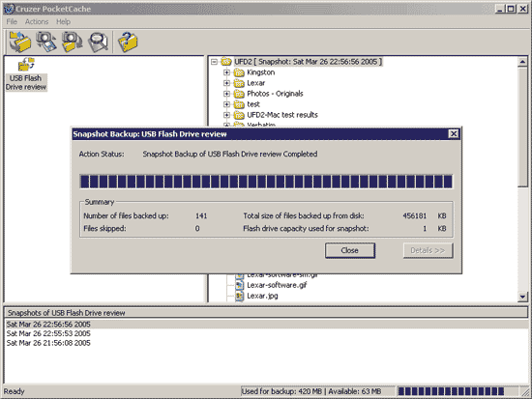Click the window resize grip in status bar

(524, 392)
